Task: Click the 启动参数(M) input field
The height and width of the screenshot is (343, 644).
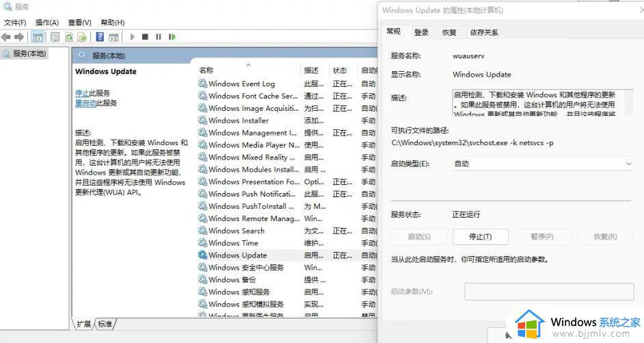Action: pos(549,291)
